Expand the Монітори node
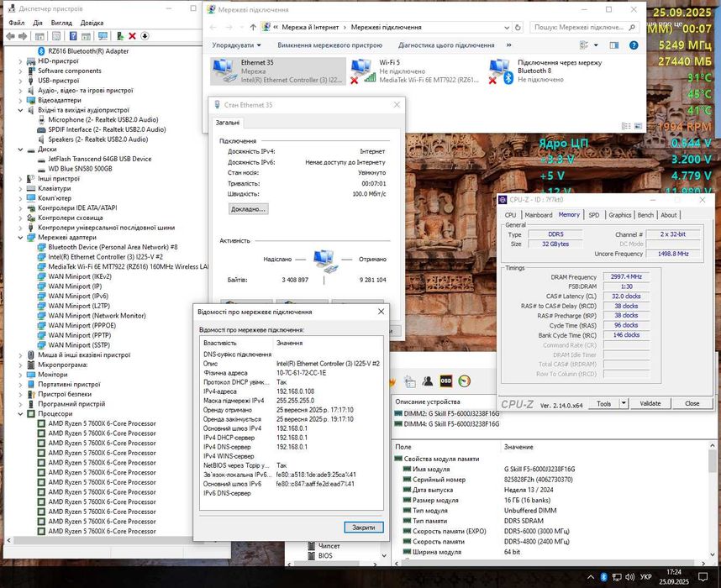 [x=20, y=375]
